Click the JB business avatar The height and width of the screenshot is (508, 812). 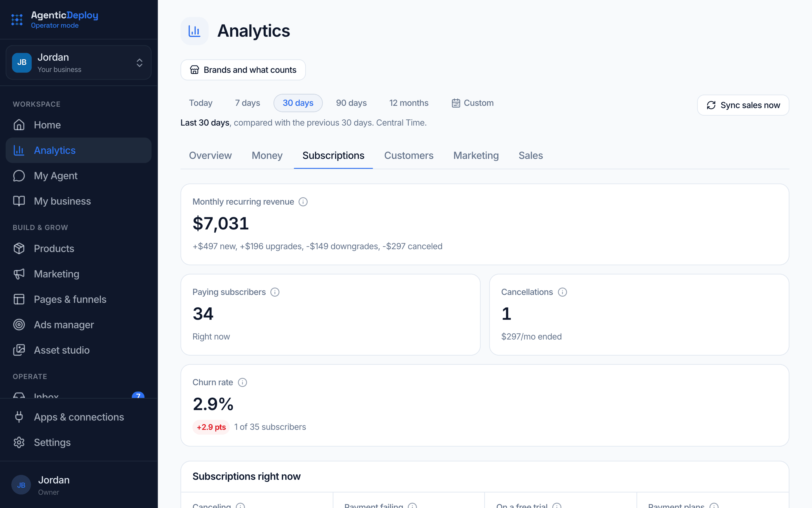[22, 62]
